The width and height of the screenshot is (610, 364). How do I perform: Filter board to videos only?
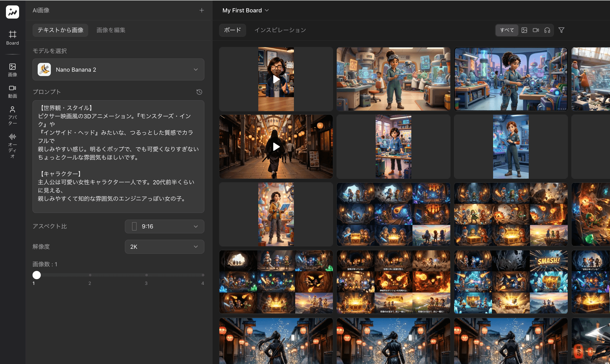point(536,30)
